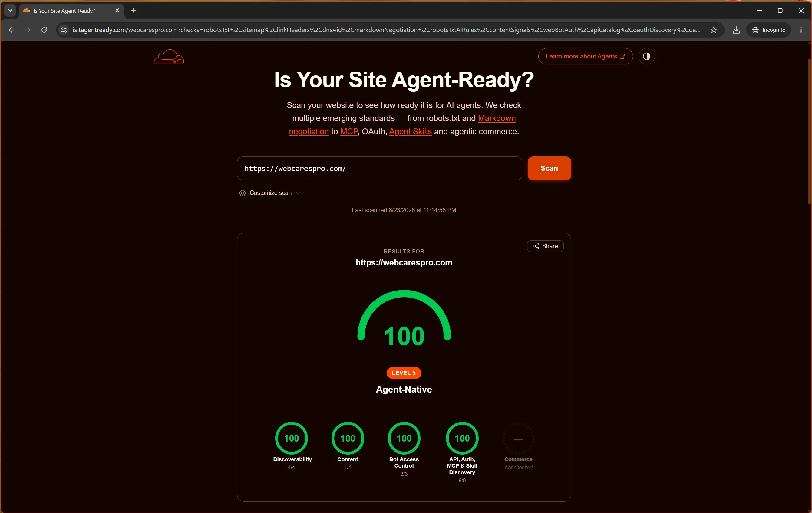Click the Agent-Native level label

pos(404,389)
